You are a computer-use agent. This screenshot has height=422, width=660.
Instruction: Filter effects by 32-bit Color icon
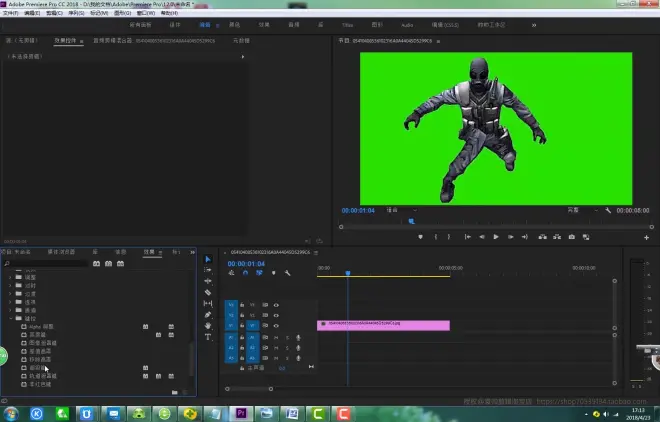point(109,263)
